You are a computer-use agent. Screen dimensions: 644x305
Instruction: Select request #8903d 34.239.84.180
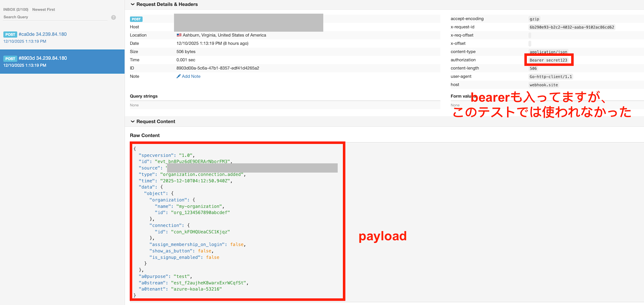pos(43,58)
